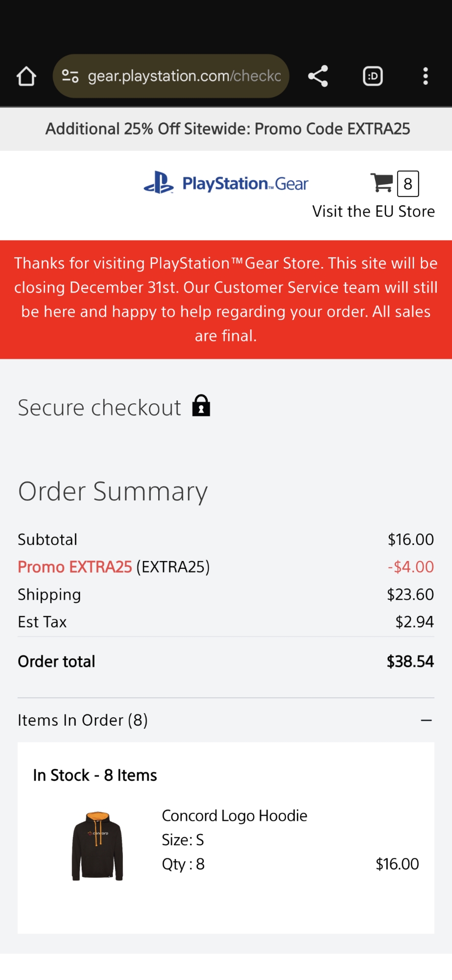Image resolution: width=452 pixels, height=980 pixels.
Task: Open the PlayStation Gear home link
Action: [245, 184]
